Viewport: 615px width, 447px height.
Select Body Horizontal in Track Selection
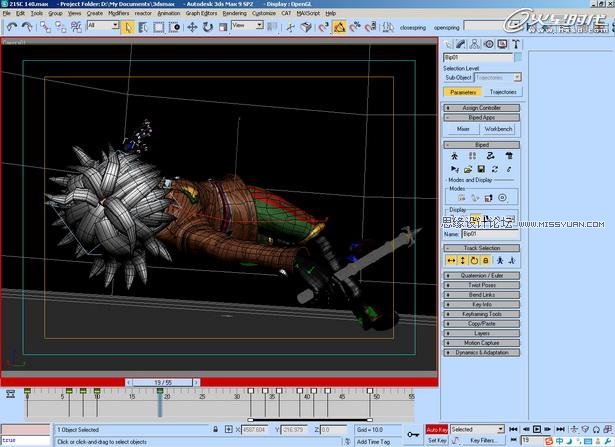pos(451,260)
